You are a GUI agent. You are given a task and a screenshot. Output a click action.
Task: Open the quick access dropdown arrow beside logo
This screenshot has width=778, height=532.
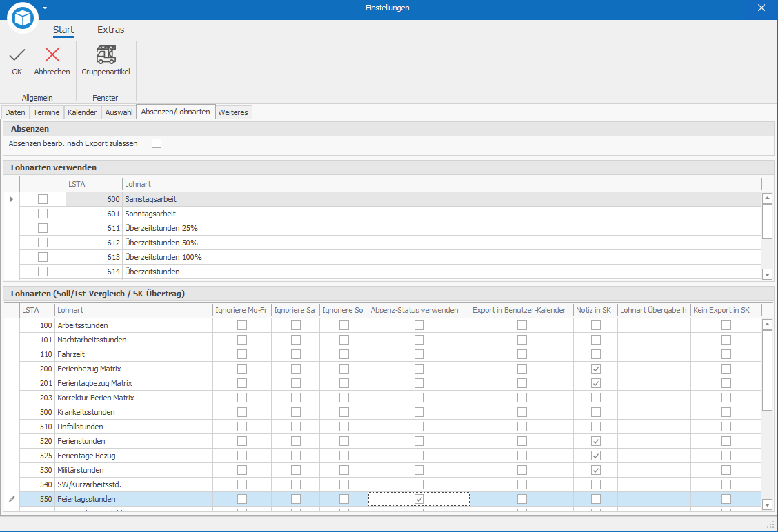(45, 8)
